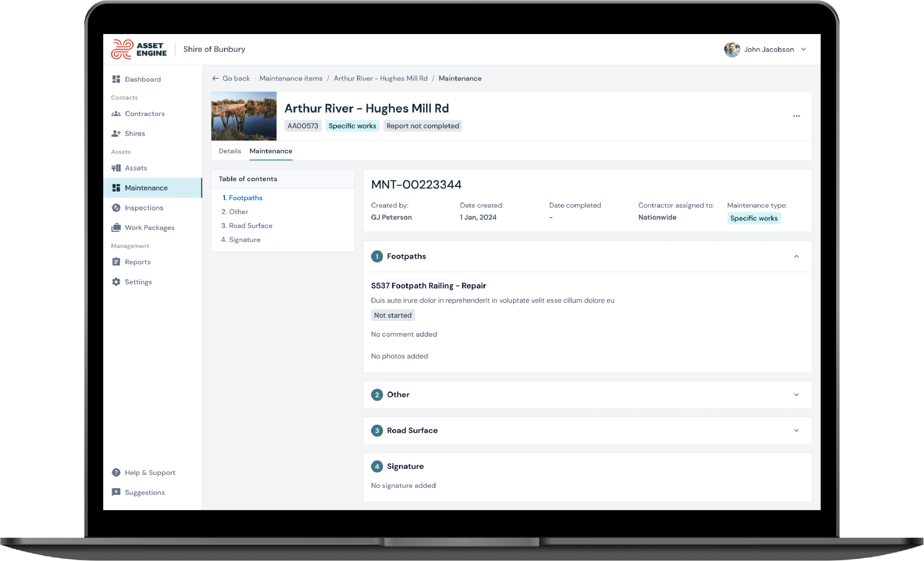Switch to the Details tab
Screen dimensions: 924x561
(x=229, y=151)
